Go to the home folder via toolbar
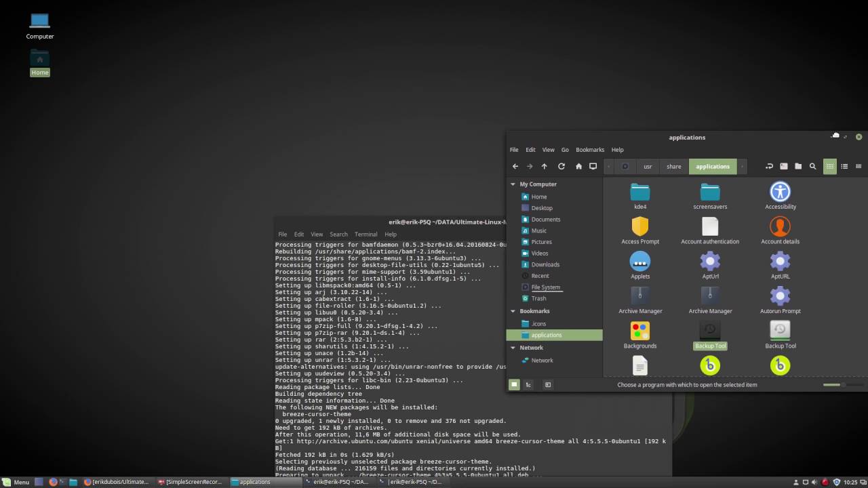The image size is (868, 488). click(578, 166)
